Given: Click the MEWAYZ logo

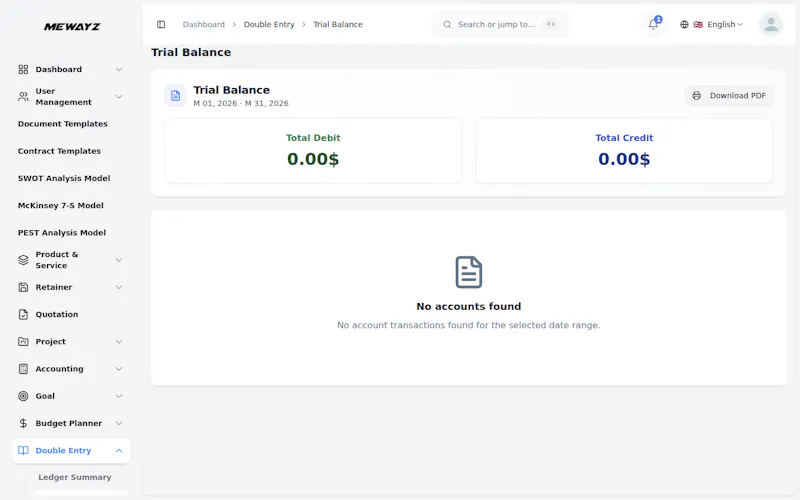Looking at the screenshot, I should (x=72, y=27).
